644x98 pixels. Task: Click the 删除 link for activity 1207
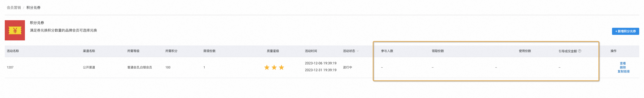pyautogui.click(x=623, y=67)
